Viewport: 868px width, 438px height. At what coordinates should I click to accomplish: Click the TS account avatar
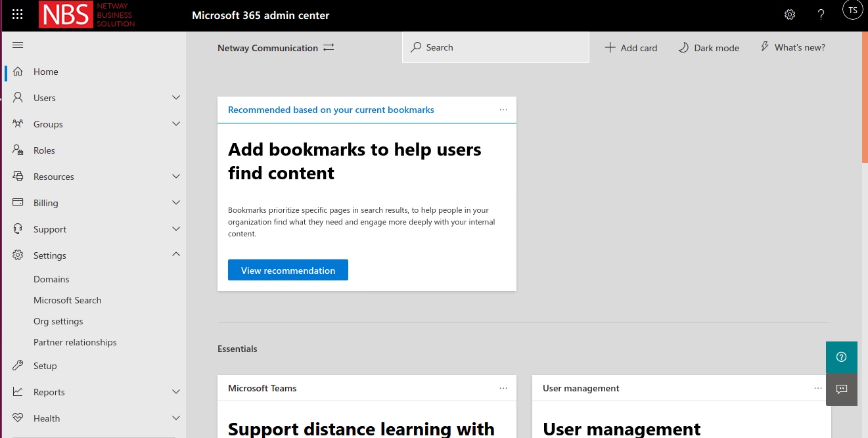(852, 11)
